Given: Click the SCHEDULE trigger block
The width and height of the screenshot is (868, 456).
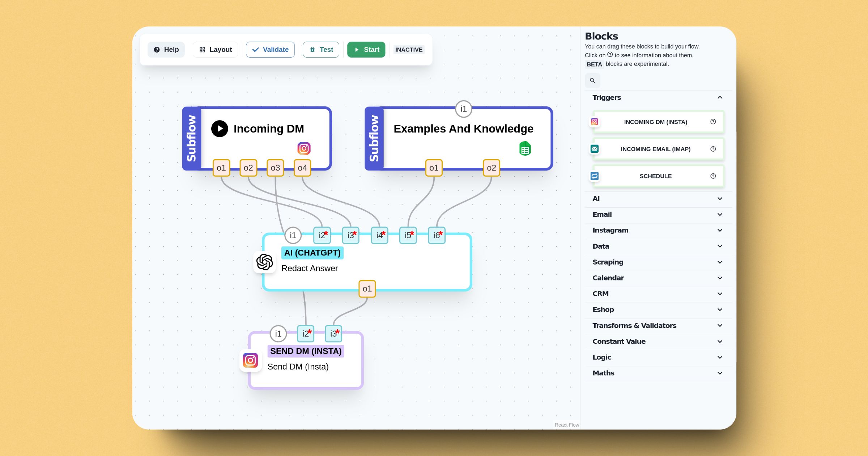Looking at the screenshot, I should 656,176.
